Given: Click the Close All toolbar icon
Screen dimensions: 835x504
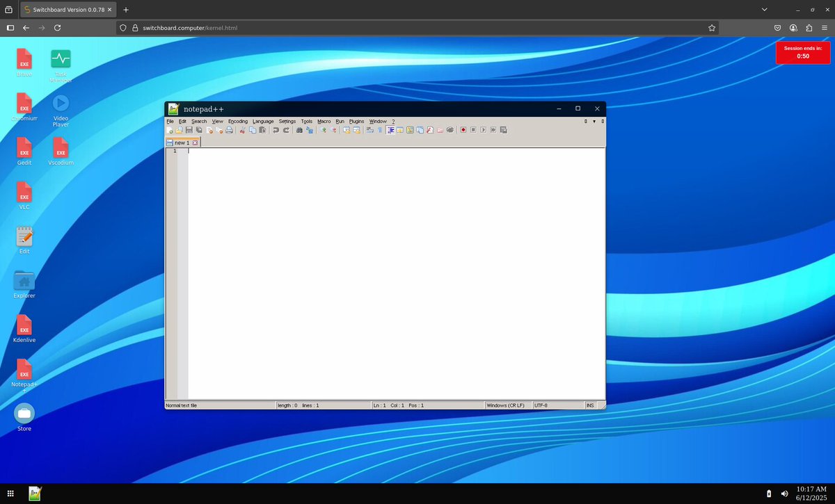Looking at the screenshot, I should coord(218,130).
